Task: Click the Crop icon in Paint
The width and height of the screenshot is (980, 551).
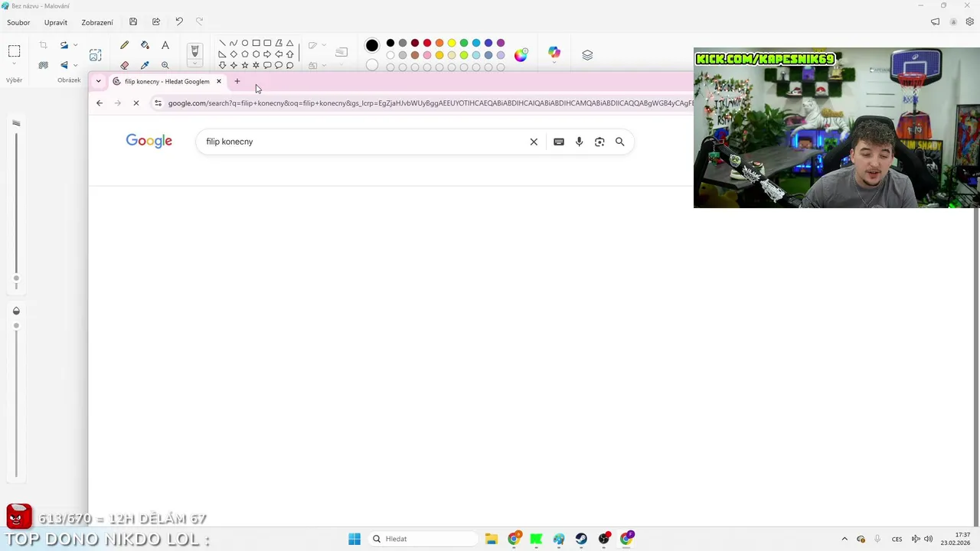Action: [x=43, y=45]
